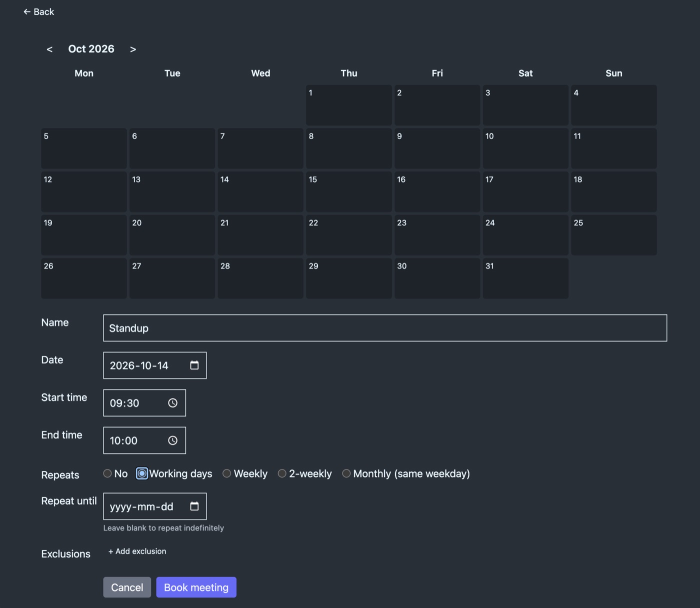Click the Mon column header
This screenshot has height=608, width=700.
tap(84, 73)
